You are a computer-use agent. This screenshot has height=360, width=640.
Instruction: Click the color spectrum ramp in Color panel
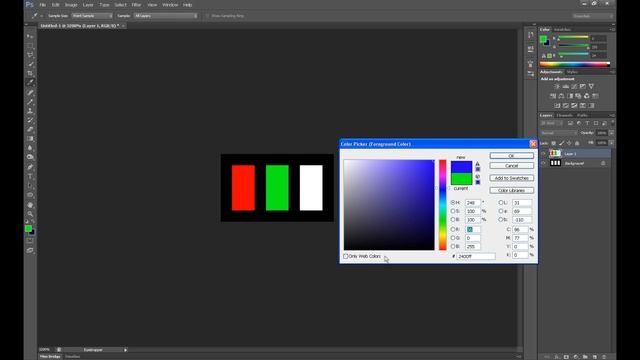[575, 64]
